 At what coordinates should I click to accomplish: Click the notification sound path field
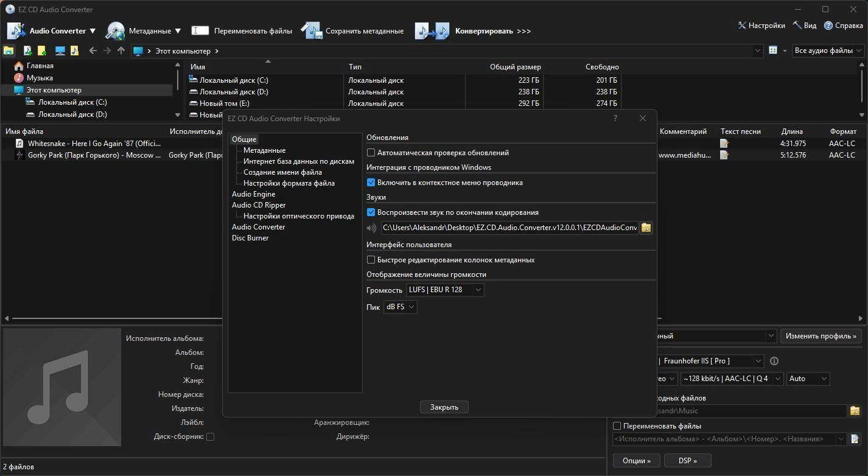pyautogui.click(x=509, y=228)
